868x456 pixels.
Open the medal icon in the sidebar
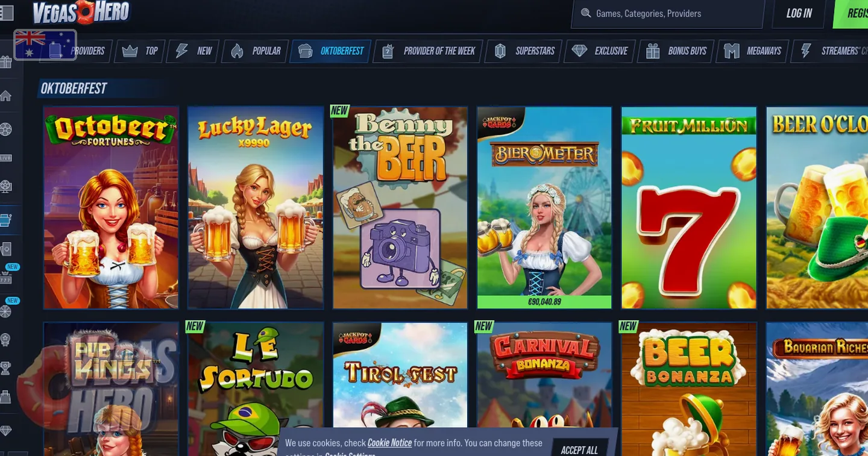click(x=5, y=340)
